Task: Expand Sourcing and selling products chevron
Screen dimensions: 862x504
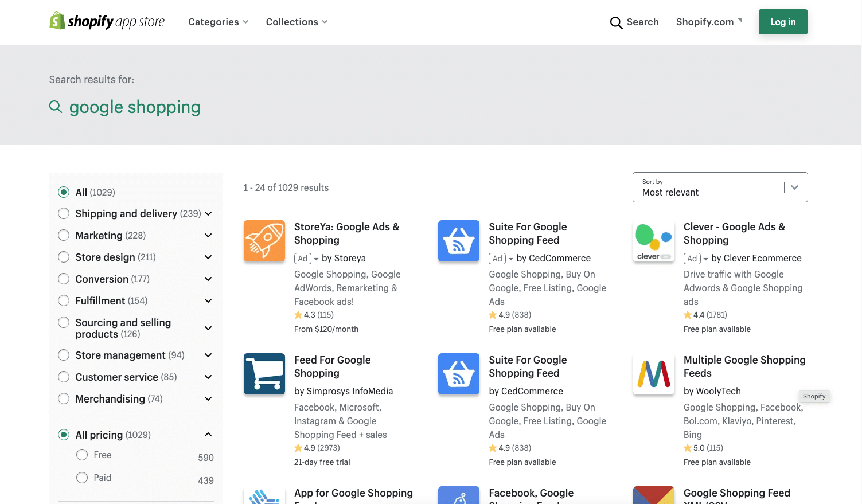Action: (208, 328)
